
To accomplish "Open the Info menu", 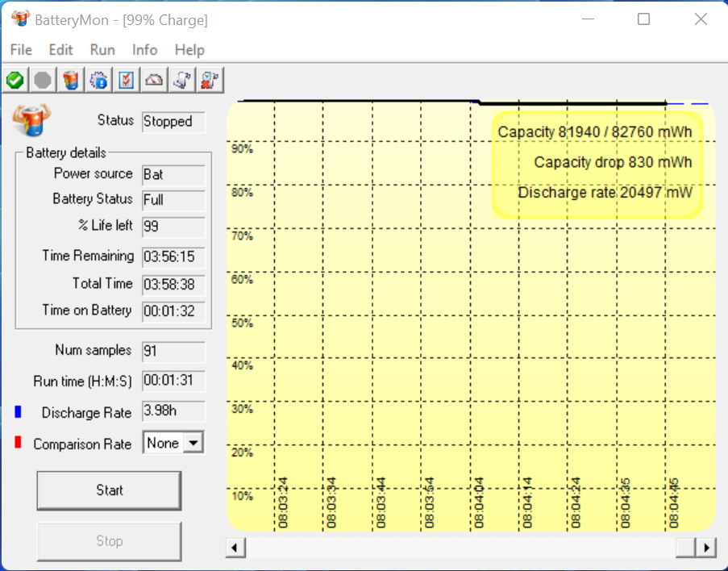I will (145, 50).
